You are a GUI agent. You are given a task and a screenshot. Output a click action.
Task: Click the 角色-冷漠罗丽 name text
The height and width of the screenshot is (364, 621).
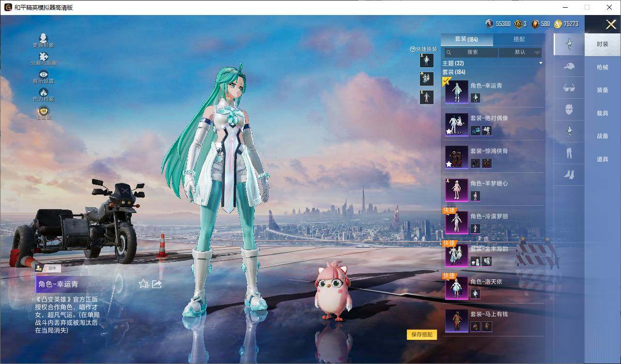489,216
